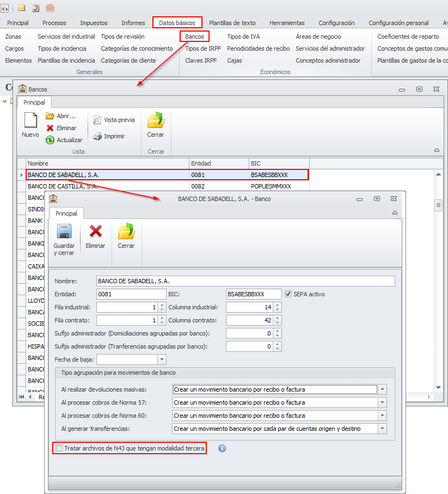Open the Herramientas ribbon tab
Viewport: 448px width, 494px height.
click(287, 23)
